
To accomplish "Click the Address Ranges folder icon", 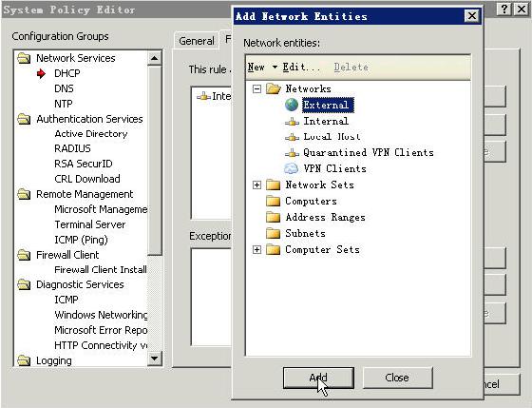I will (274, 217).
